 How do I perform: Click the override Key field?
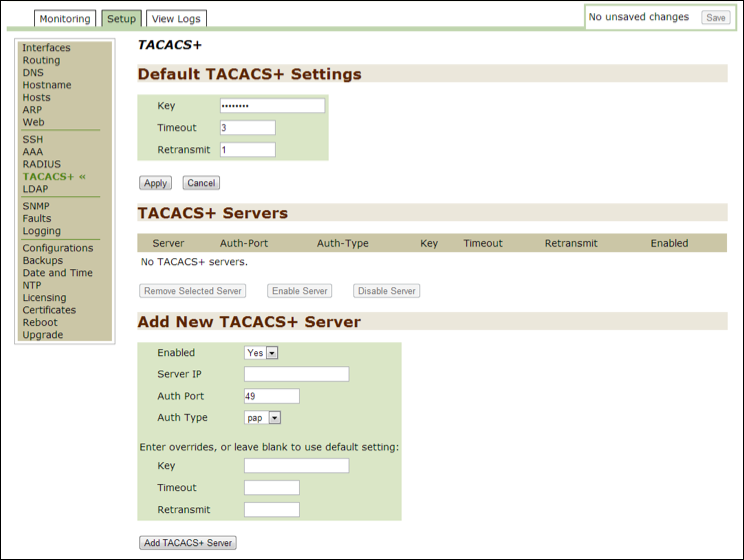(x=296, y=466)
